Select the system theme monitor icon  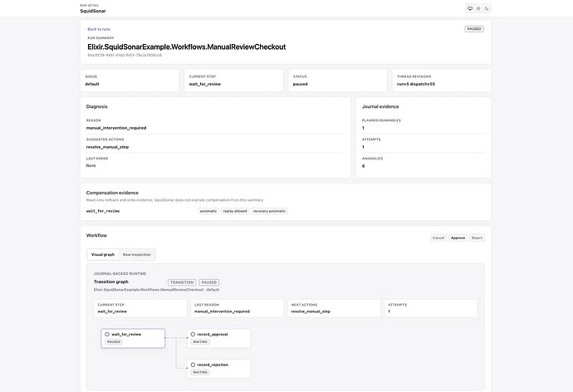pos(470,8)
